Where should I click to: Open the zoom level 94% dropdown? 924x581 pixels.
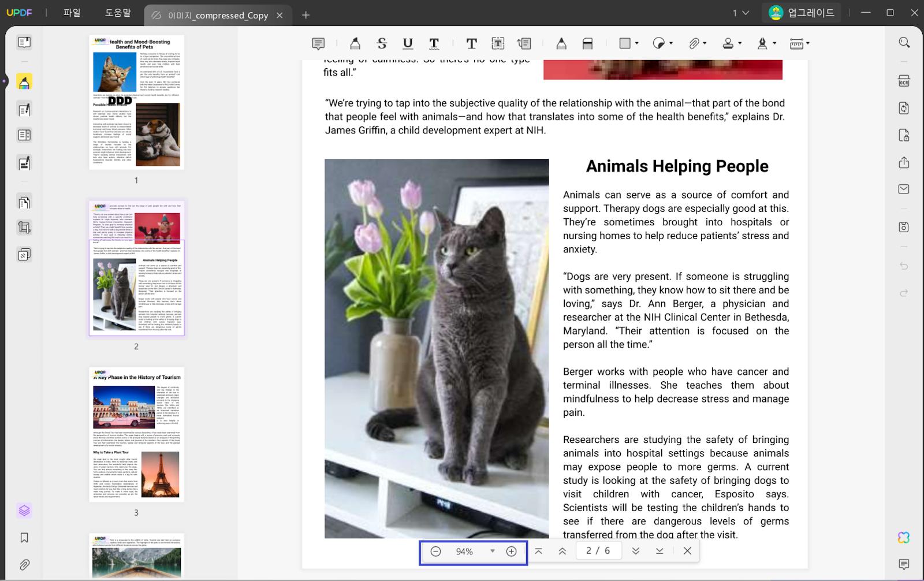(492, 551)
